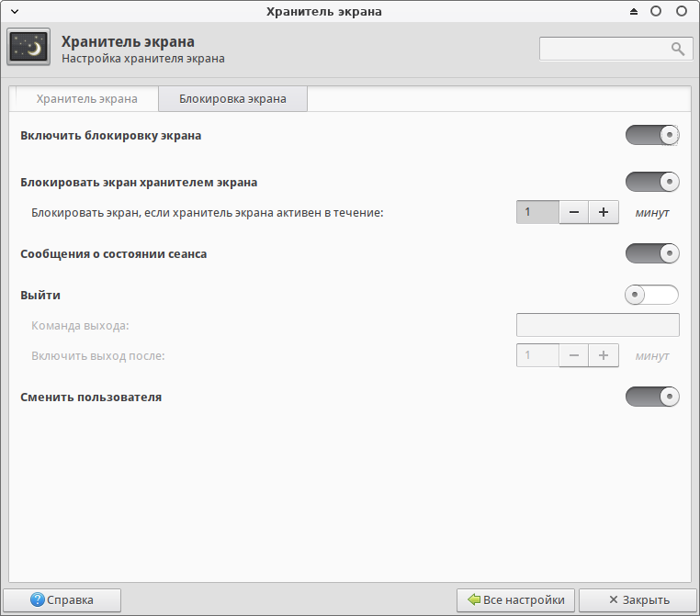
Task: Go back to Все настройки
Action: 515,600
